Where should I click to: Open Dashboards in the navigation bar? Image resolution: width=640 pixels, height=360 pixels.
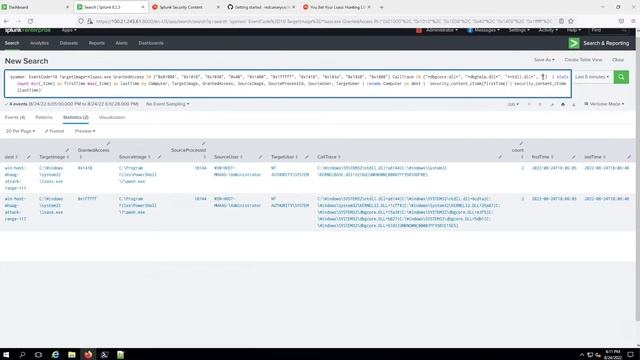[151, 43]
